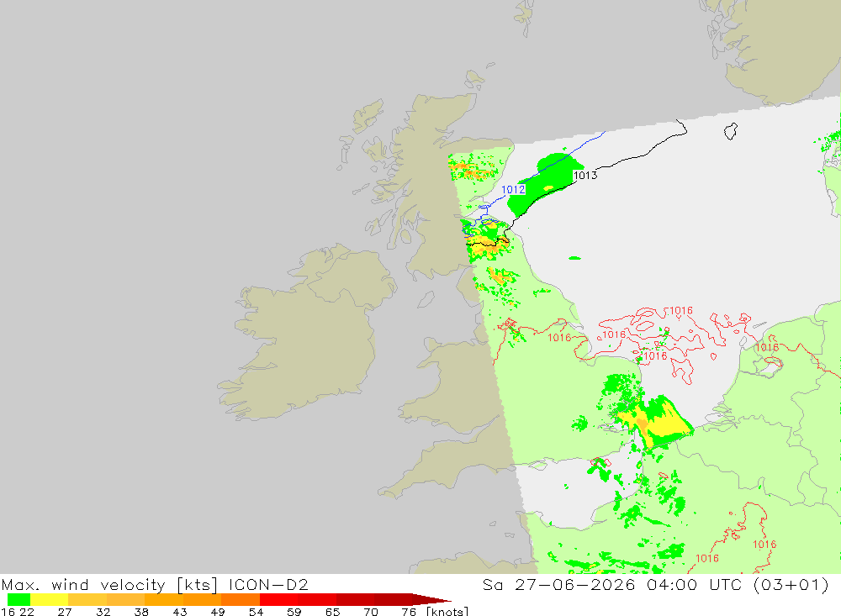Click the dark red 70–76 knots legend swatch
This screenshot has height=616, width=841.
(393, 599)
